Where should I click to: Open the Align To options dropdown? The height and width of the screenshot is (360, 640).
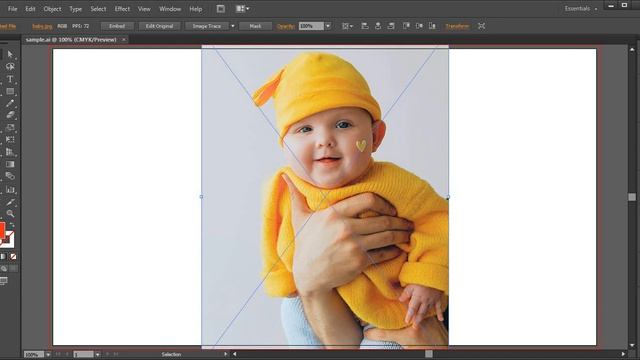coord(347,26)
